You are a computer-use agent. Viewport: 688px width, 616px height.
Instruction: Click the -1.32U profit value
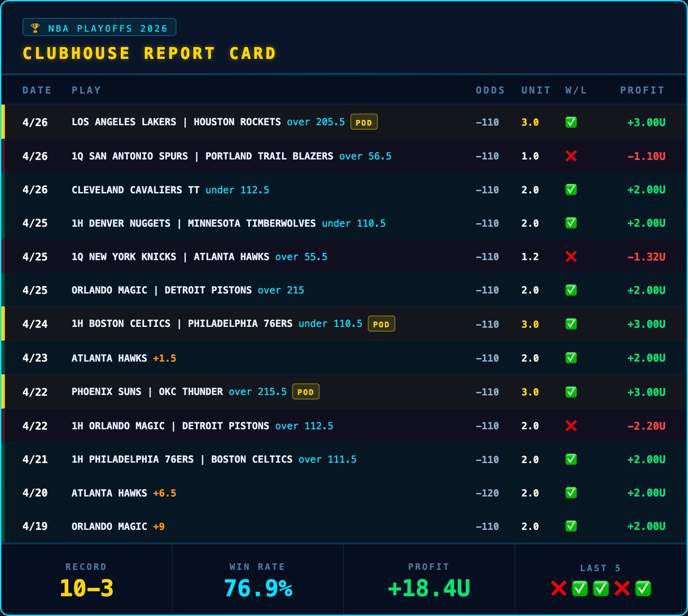(x=646, y=257)
